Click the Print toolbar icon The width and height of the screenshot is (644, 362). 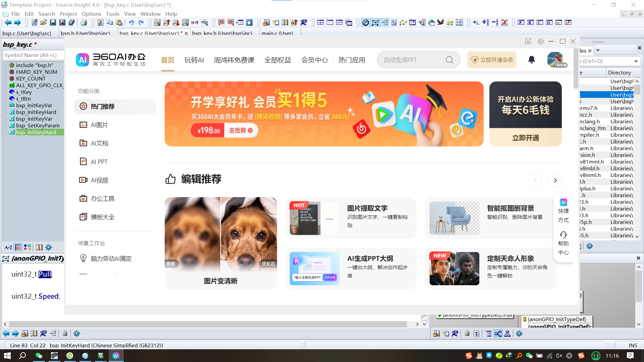pos(84,22)
